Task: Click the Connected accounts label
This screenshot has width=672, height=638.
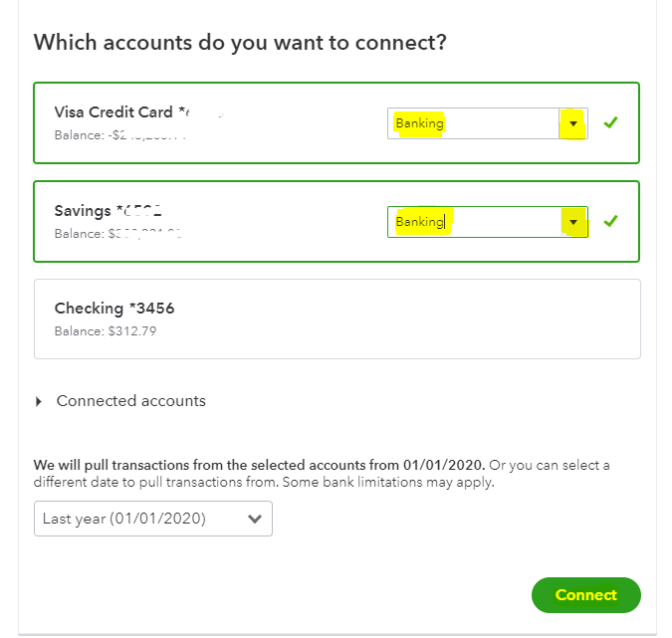Action: 130,401
